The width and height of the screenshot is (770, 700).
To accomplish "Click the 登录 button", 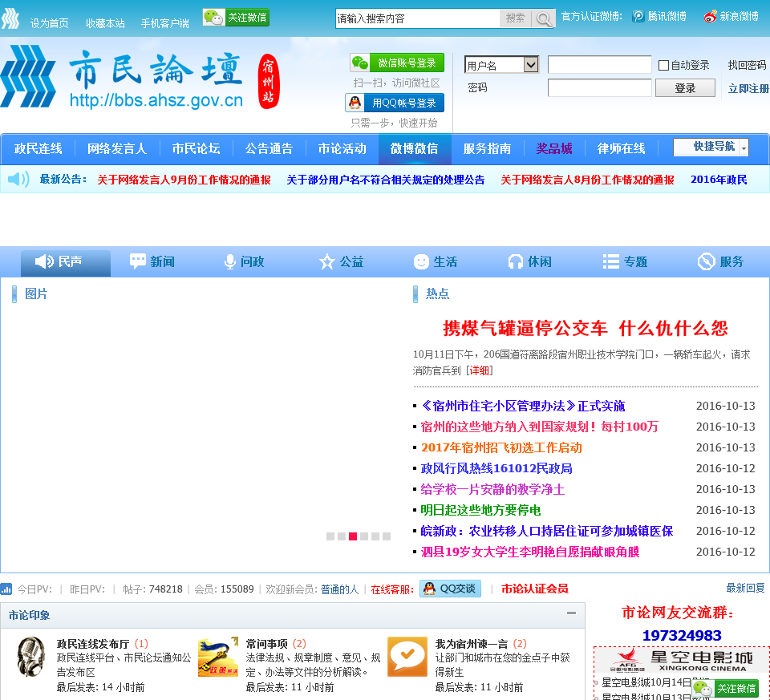I will click(x=685, y=88).
